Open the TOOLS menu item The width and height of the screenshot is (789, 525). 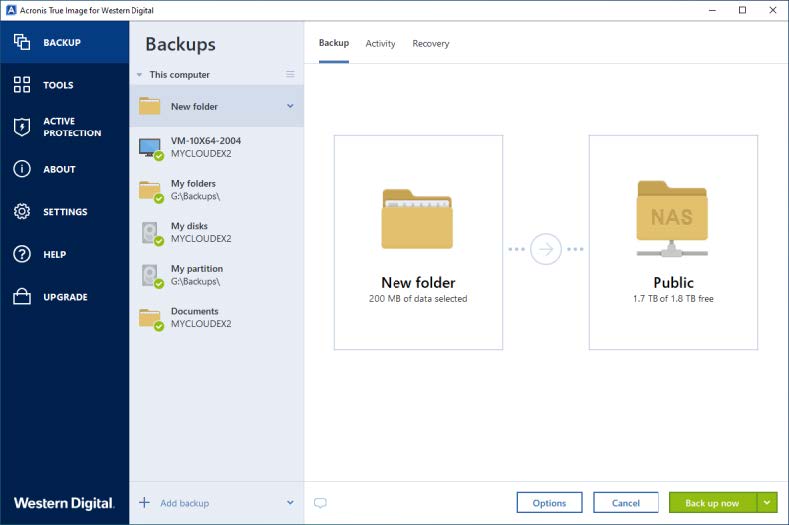click(x=64, y=85)
